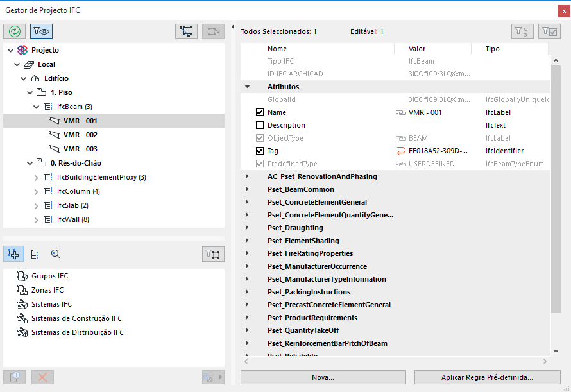
Task: Click the tree view icon in lower panel
Action: tap(35, 254)
